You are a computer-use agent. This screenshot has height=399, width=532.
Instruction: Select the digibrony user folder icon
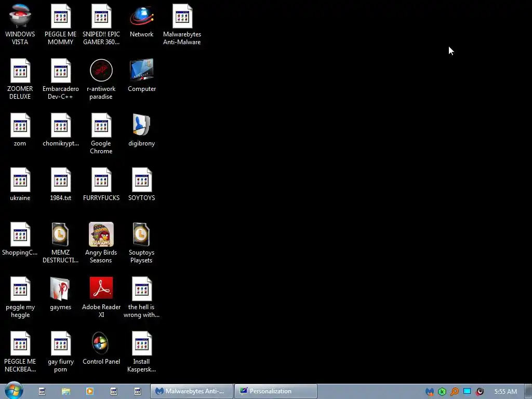pyautogui.click(x=141, y=130)
